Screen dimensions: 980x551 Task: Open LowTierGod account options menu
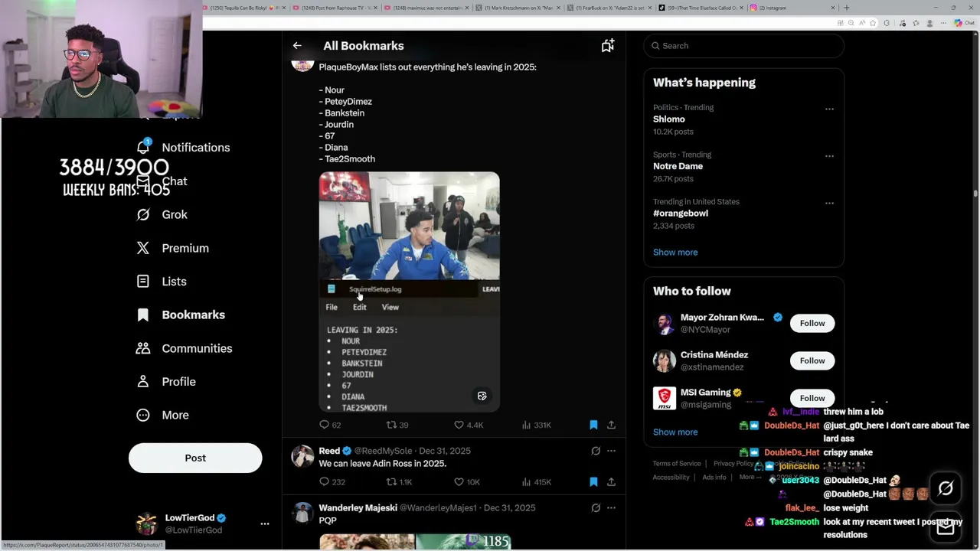(265, 523)
